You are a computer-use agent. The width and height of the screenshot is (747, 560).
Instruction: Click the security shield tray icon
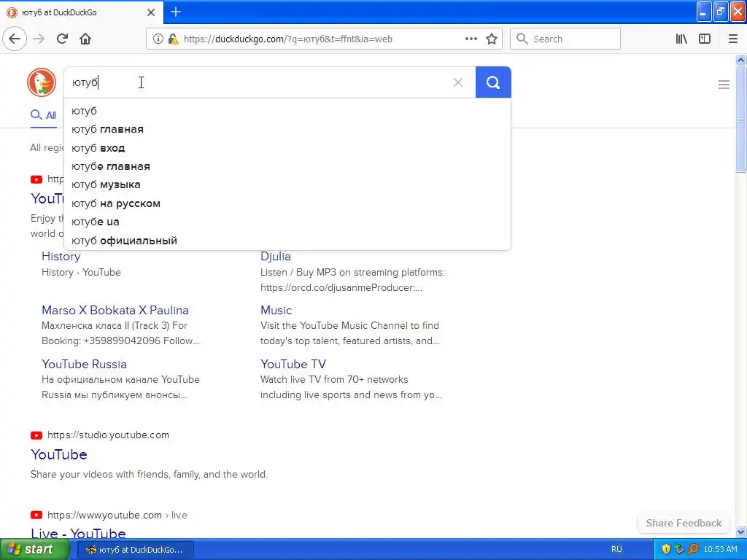pyautogui.click(x=666, y=549)
